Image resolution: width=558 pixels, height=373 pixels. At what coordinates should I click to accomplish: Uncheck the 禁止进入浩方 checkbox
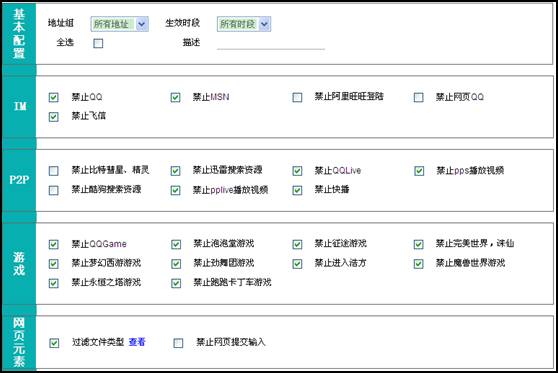click(297, 264)
